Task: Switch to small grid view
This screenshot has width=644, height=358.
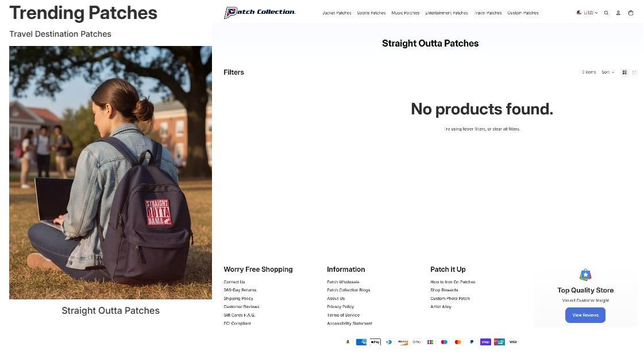Action: click(634, 72)
